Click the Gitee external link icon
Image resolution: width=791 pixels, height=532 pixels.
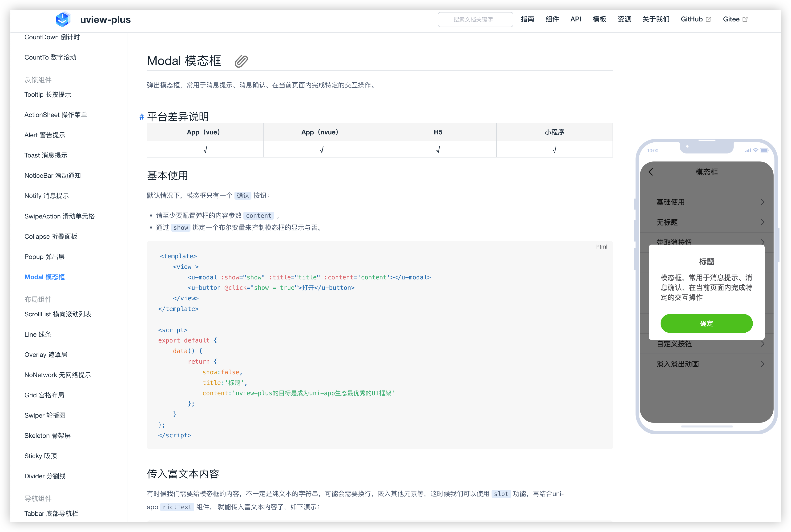(x=745, y=19)
